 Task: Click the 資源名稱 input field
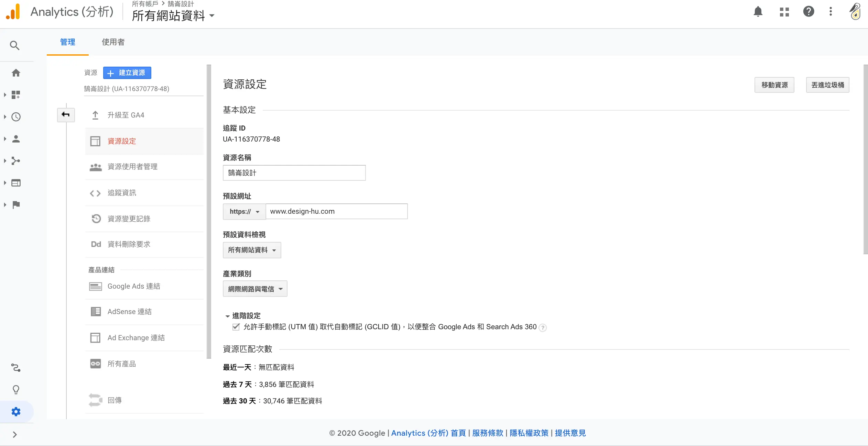click(294, 173)
